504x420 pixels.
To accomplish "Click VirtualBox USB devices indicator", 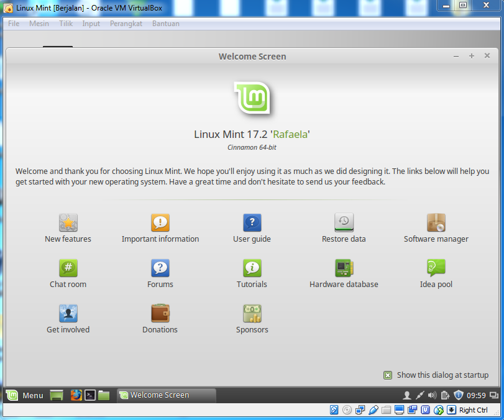I will (x=373, y=410).
